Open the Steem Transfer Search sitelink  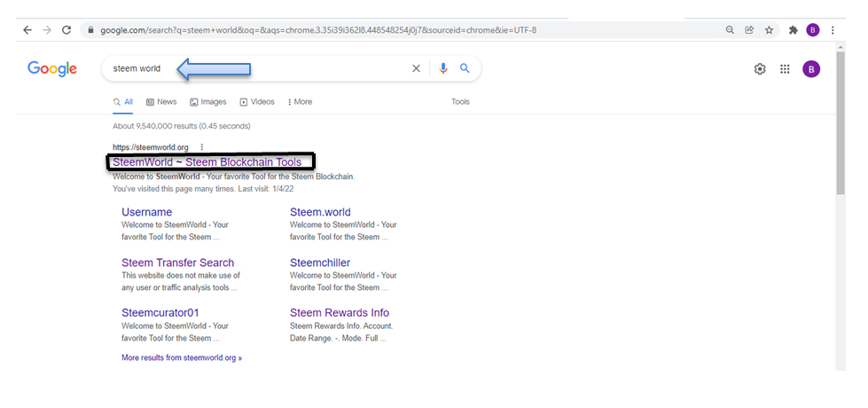coord(177,263)
